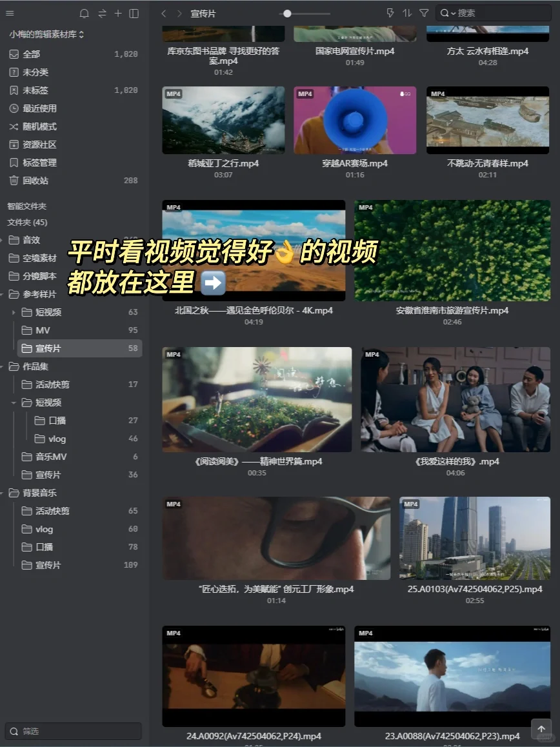Screen dimensions: 560x747
Task: Navigate back with the left arrow
Action: pyautogui.click(x=163, y=13)
